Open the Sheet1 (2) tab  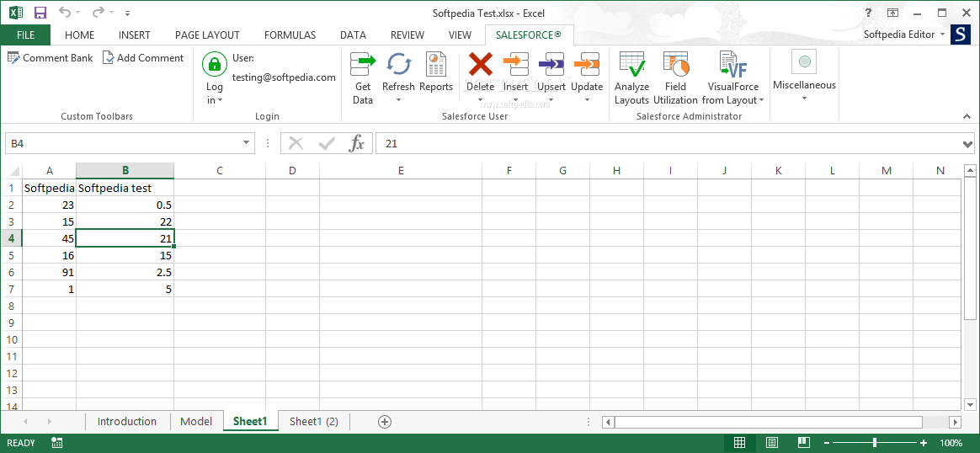314,422
